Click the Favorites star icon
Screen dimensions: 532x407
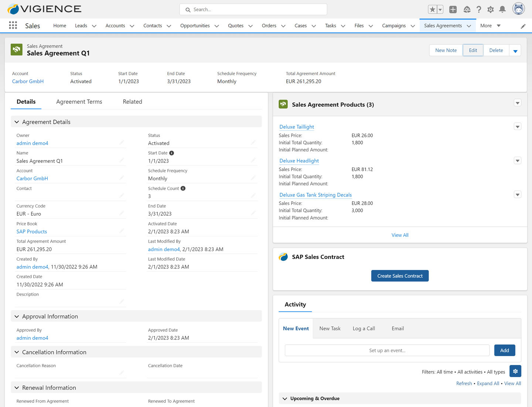pyautogui.click(x=433, y=10)
